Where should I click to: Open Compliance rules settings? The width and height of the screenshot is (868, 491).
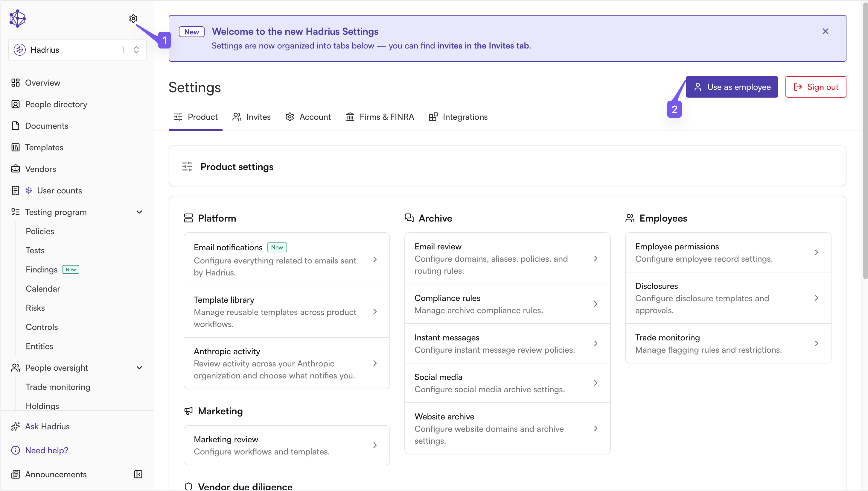[x=508, y=304]
